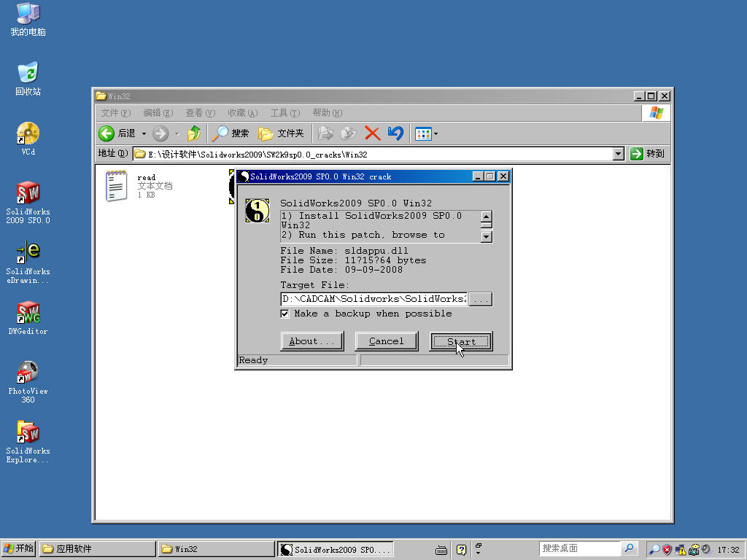Open the 开始 Start menu
The width and height of the screenshot is (747, 560).
pos(18,548)
